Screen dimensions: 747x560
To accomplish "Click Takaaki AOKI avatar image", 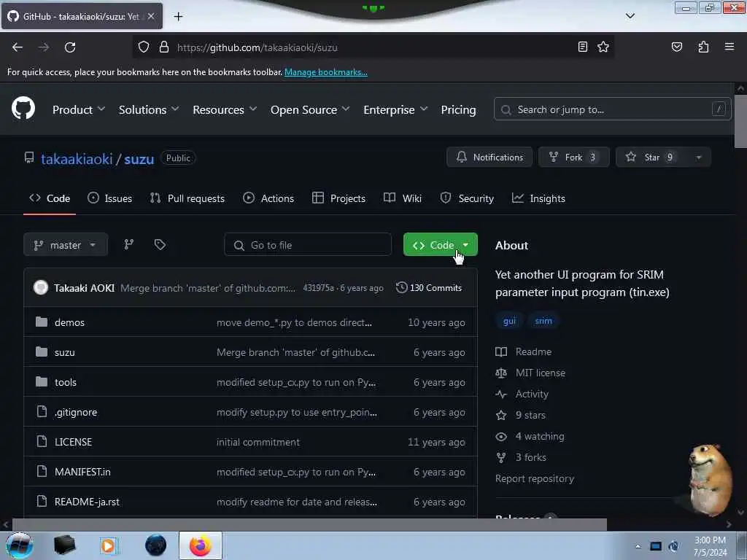I will pos(41,287).
